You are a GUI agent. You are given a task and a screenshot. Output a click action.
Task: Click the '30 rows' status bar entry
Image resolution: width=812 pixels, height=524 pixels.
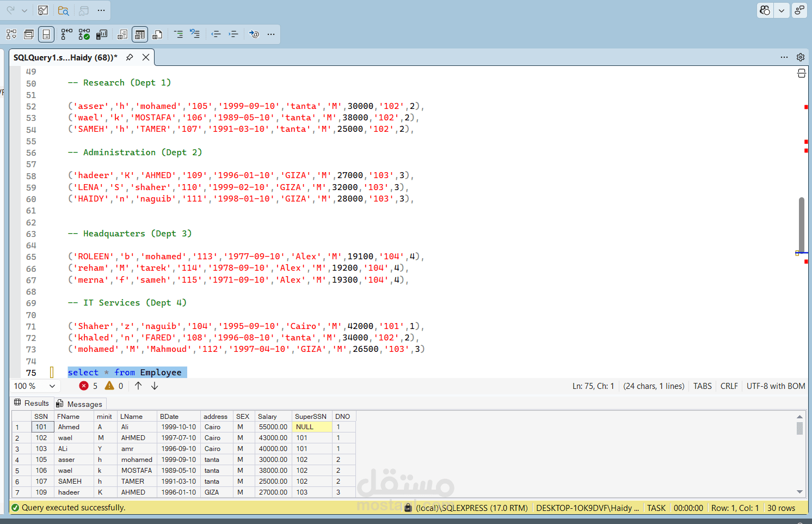(781, 508)
